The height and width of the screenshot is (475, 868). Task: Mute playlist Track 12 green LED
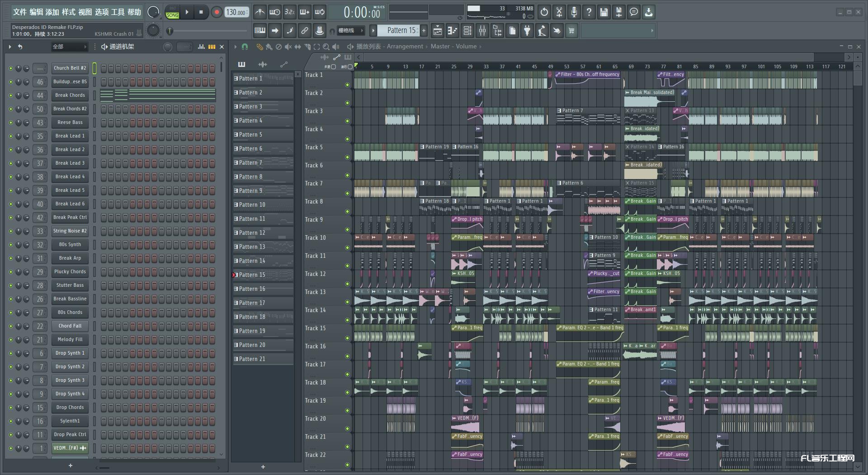point(347,284)
